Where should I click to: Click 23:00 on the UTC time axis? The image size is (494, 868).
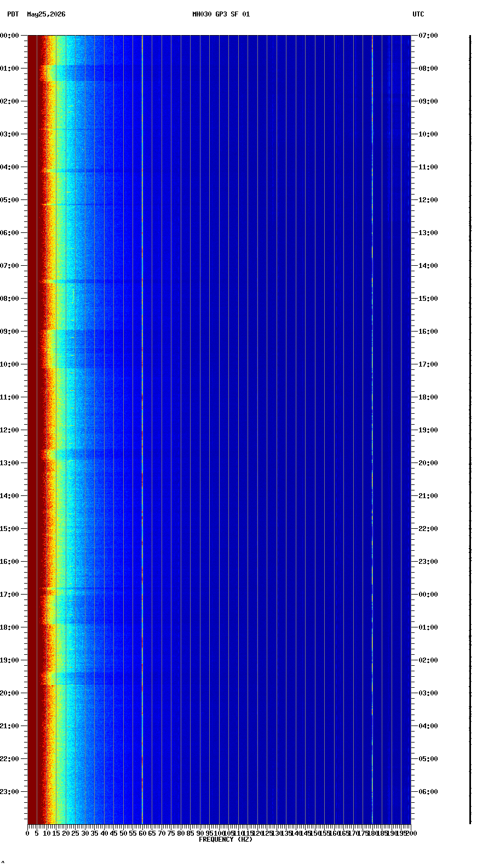428,562
